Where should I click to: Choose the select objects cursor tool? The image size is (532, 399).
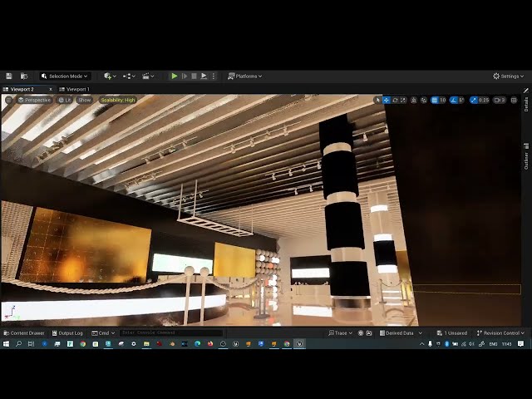377,100
